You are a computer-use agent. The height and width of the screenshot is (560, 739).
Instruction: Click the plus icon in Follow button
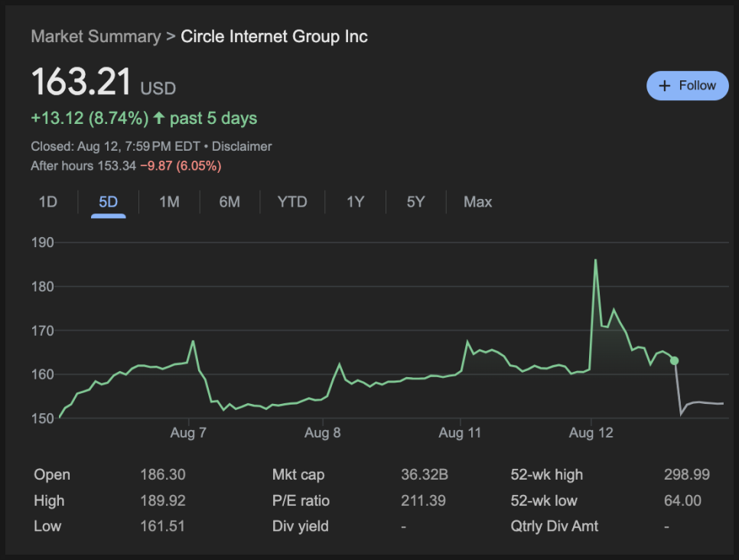point(664,86)
